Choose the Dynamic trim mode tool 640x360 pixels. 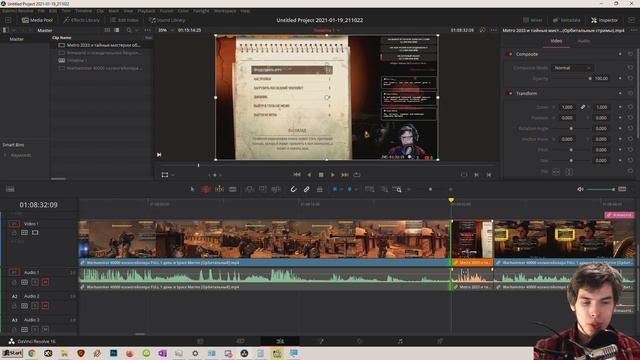[219, 189]
